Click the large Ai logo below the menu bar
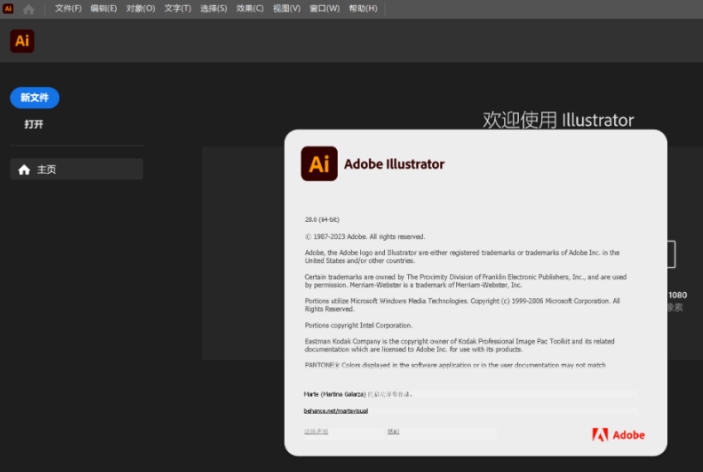 (x=22, y=41)
